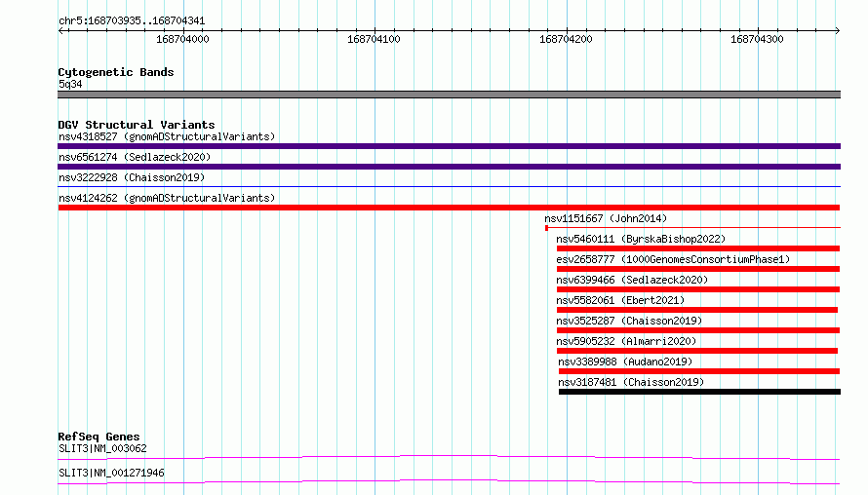Select the thin red line for nsv1151667
Screen dimensions: 868x495
tap(692, 228)
